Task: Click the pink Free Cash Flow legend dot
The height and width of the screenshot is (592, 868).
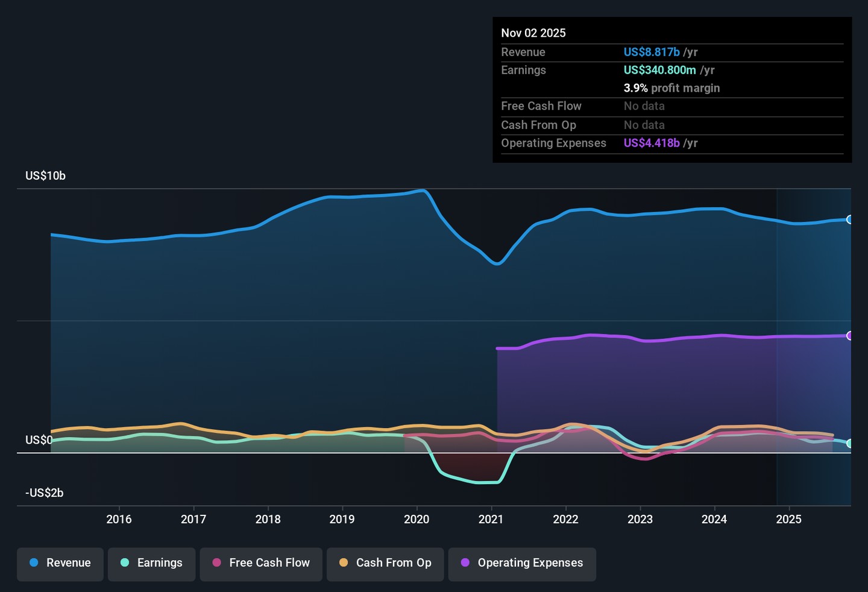Action: 217,562
